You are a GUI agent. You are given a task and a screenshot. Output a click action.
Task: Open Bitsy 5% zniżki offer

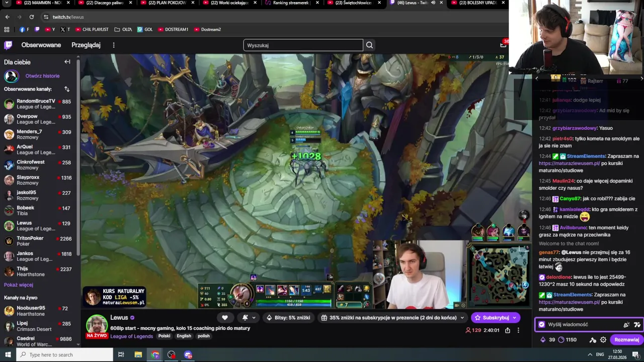pos(289,318)
